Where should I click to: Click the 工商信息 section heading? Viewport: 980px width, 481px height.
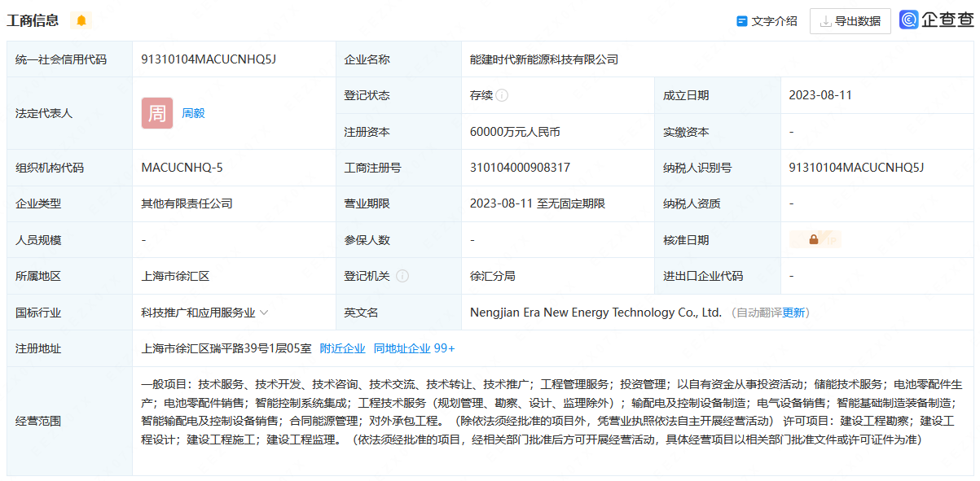pos(34,20)
